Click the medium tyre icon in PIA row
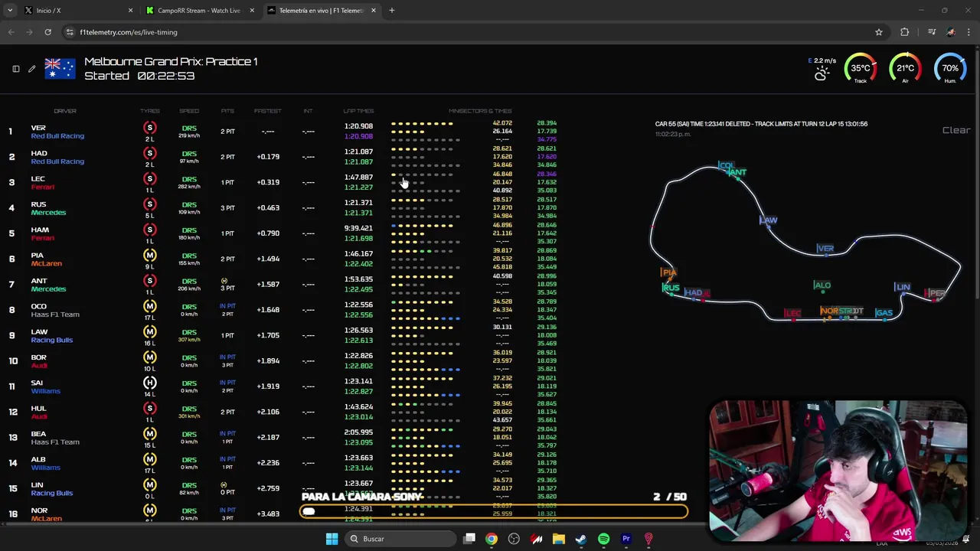Image resolution: width=980 pixels, height=551 pixels. [x=150, y=256]
